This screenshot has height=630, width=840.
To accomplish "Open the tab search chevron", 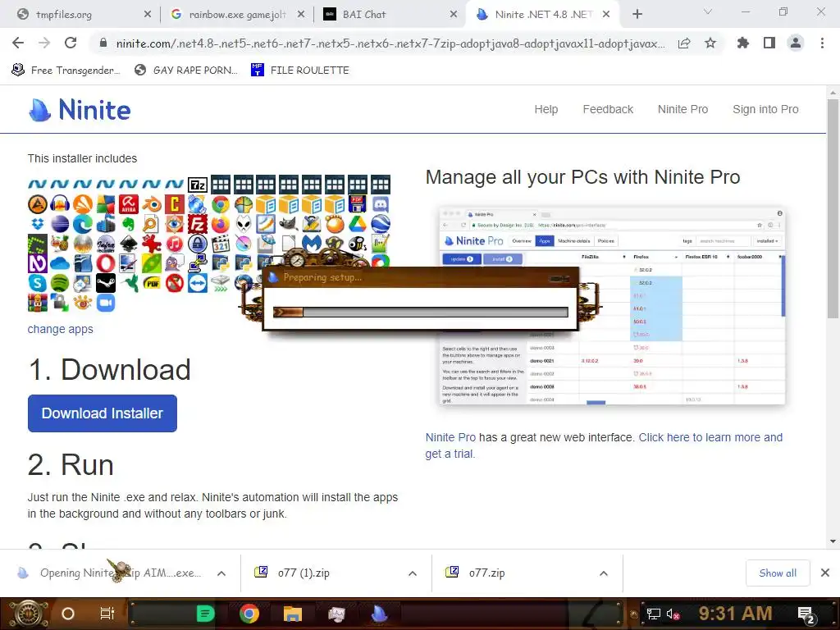I will click(708, 11).
